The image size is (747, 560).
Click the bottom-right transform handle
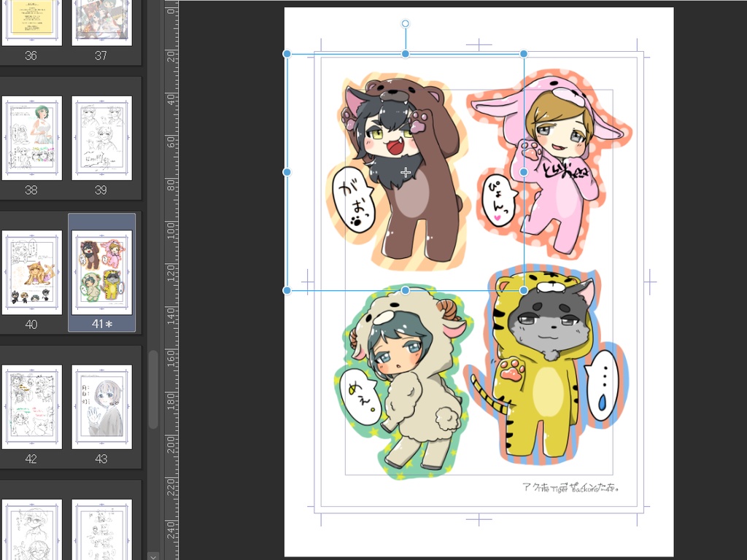coord(524,290)
